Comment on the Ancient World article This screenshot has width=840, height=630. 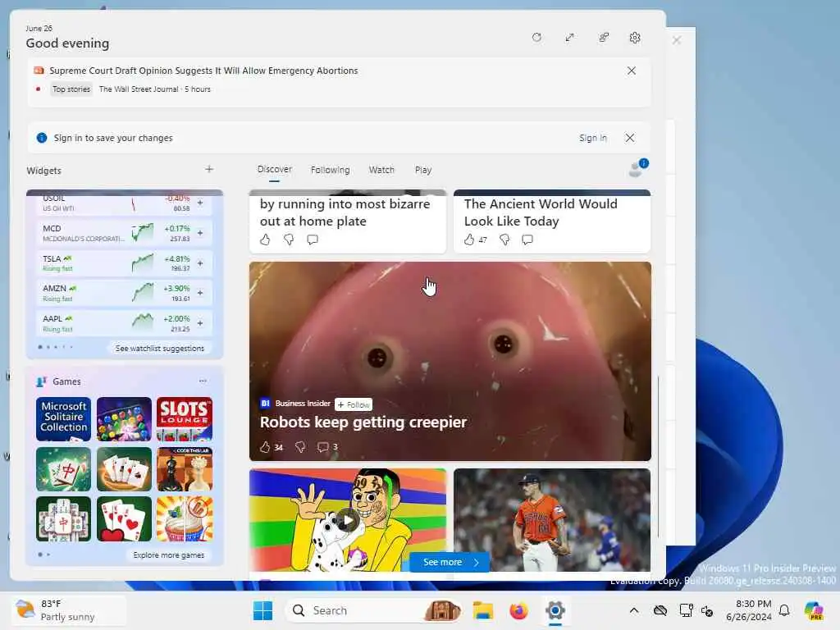click(x=527, y=240)
